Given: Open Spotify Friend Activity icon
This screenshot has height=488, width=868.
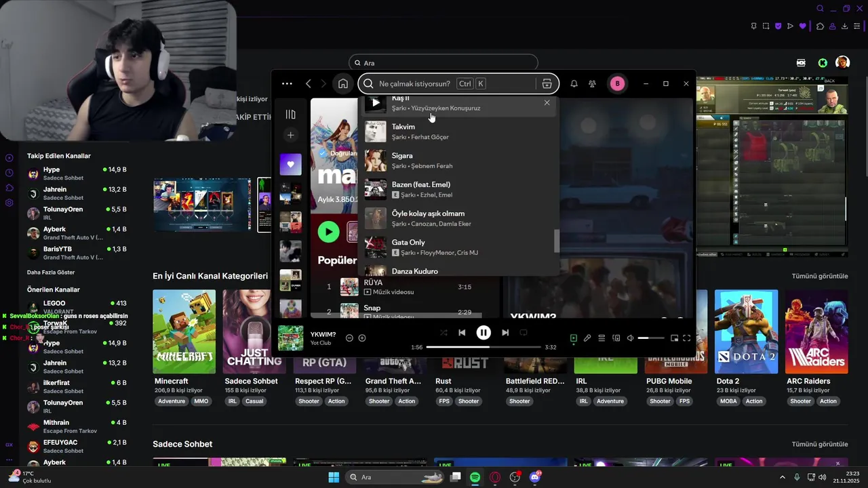Looking at the screenshot, I should click(593, 83).
